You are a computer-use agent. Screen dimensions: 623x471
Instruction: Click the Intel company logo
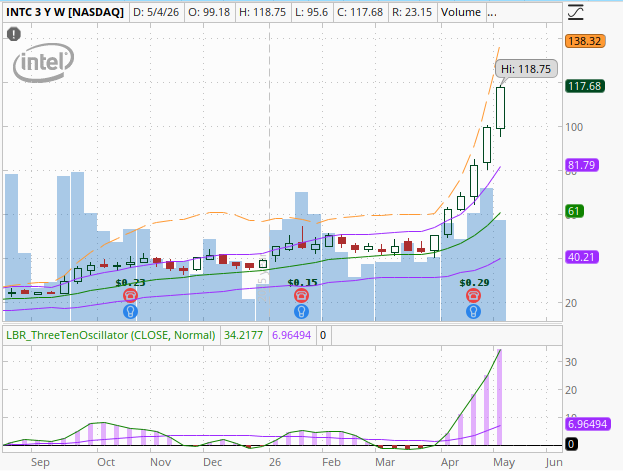click(x=43, y=63)
